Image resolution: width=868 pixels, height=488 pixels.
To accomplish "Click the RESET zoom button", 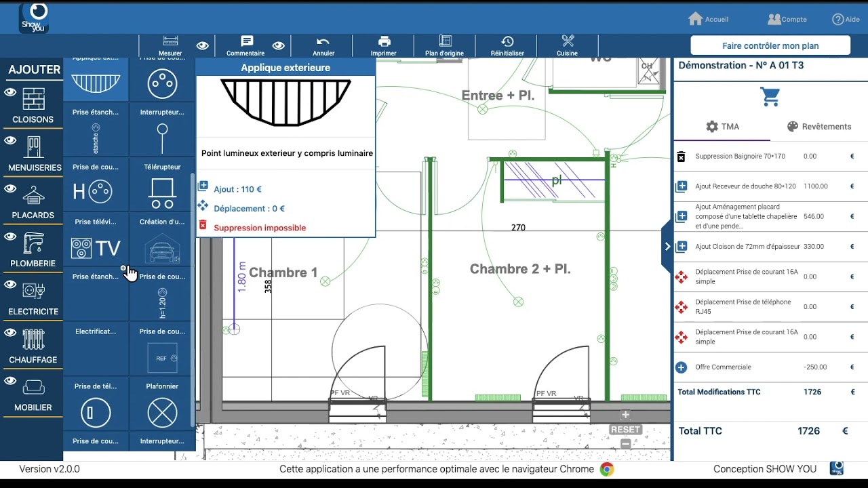I will tap(625, 430).
